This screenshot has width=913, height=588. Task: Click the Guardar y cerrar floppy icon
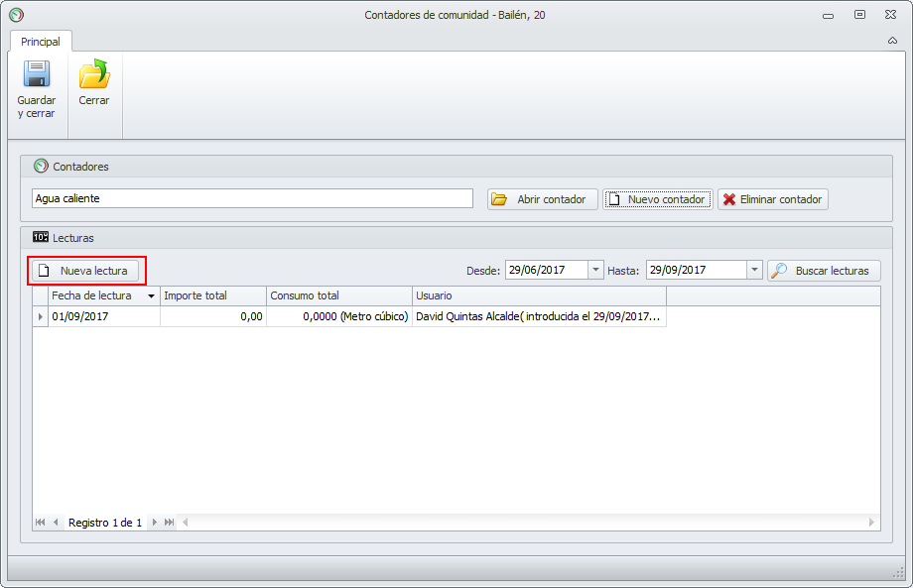(36, 73)
